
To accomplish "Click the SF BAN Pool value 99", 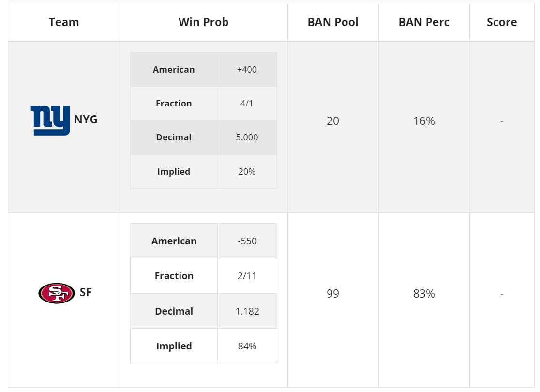I will (333, 294).
